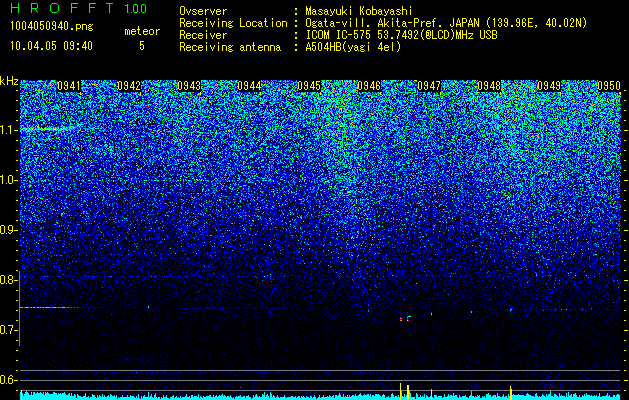The width and height of the screenshot is (629, 400).
Task: Select the file name 1004050940.png
Action: [51, 27]
